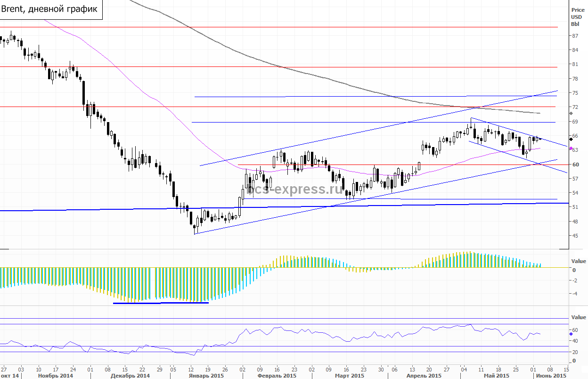Click the blue diamond marker on RSI axis
Screen dimensions: 588x379
tap(571, 333)
